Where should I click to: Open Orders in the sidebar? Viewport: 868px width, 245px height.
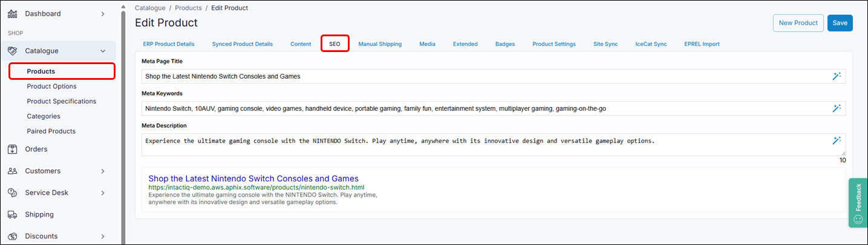pyautogui.click(x=36, y=149)
